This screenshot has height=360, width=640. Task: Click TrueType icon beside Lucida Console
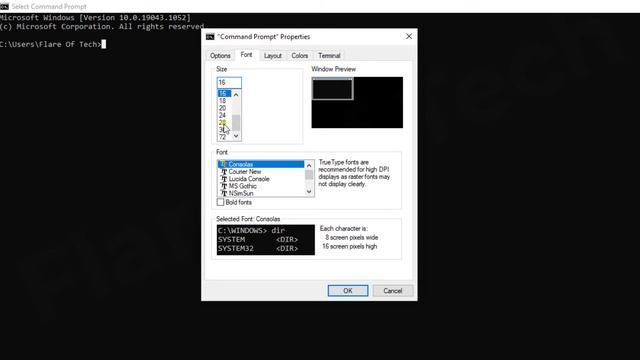click(224, 179)
